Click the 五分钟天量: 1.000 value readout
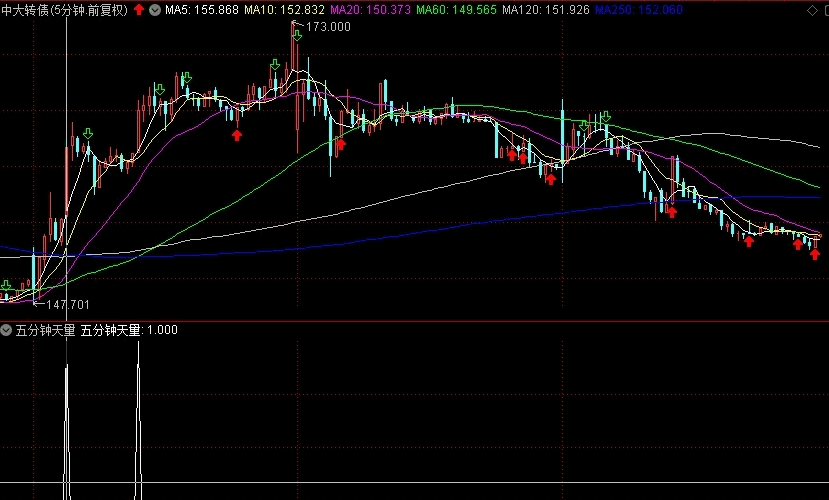Screen dimensions: 829x500 click(x=129, y=330)
